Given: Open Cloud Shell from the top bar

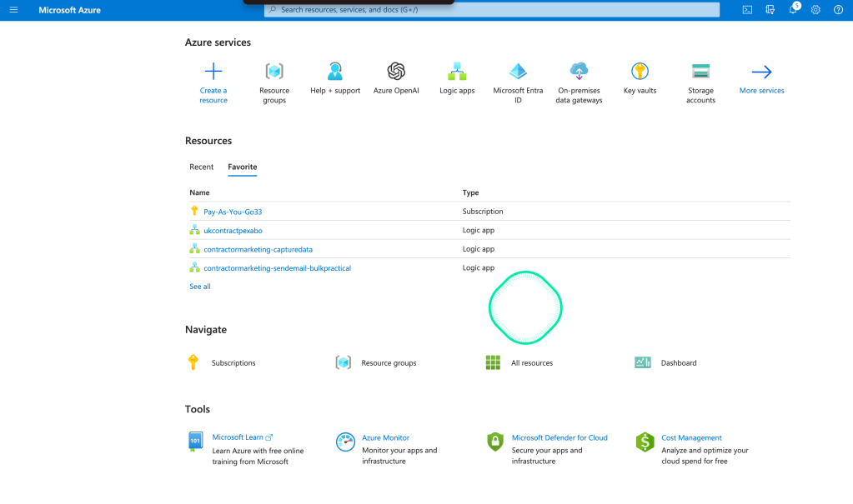Looking at the screenshot, I should pos(747,10).
